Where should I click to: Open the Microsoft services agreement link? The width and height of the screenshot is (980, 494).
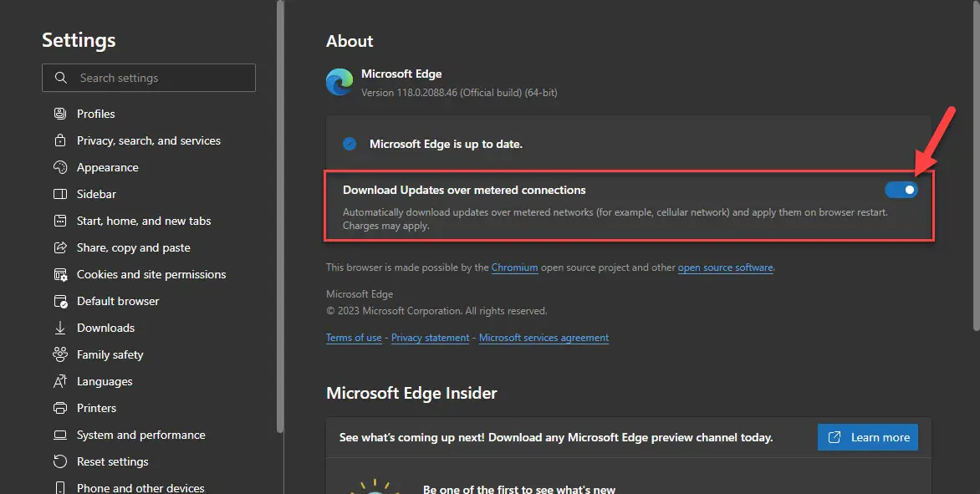pos(544,338)
